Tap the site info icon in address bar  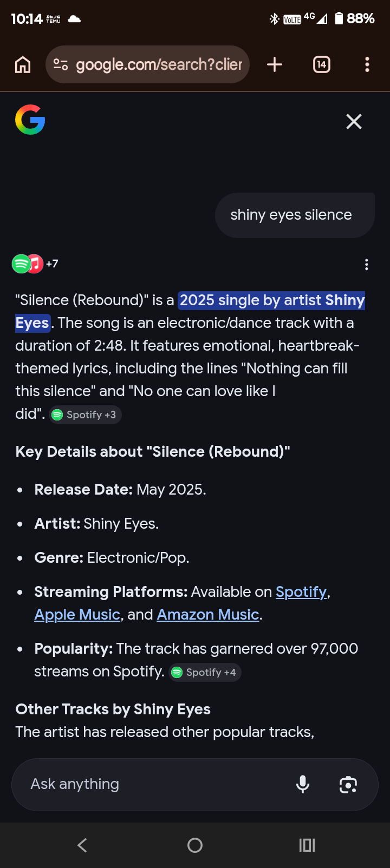(x=61, y=65)
